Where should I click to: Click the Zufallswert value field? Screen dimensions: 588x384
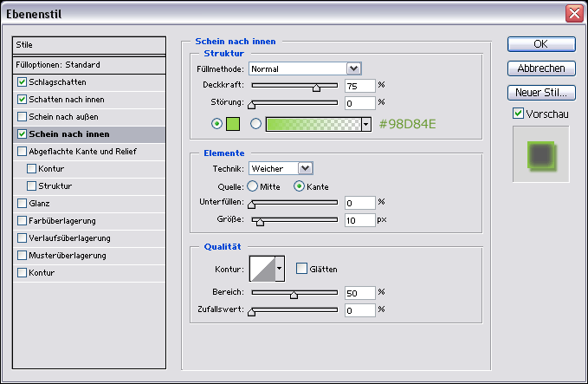coord(360,310)
